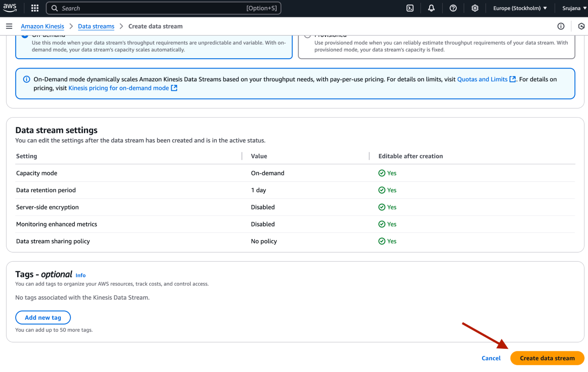Click the search magnifier icon
This screenshot has width=588, height=372.
tap(54, 8)
